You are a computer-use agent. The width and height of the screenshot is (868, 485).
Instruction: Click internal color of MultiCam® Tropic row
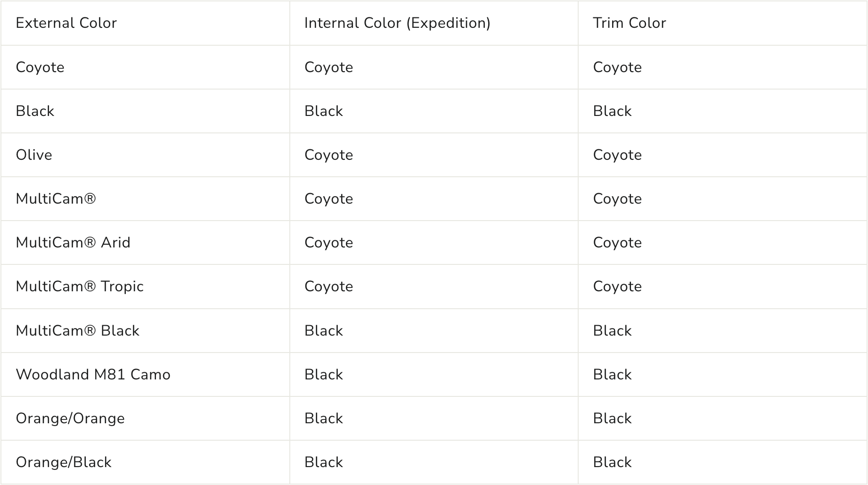click(328, 287)
